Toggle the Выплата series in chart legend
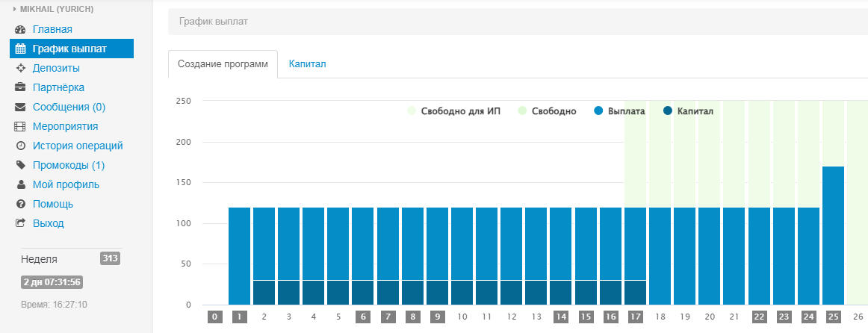Screen dimensions: 868x333 pyautogui.click(x=619, y=111)
